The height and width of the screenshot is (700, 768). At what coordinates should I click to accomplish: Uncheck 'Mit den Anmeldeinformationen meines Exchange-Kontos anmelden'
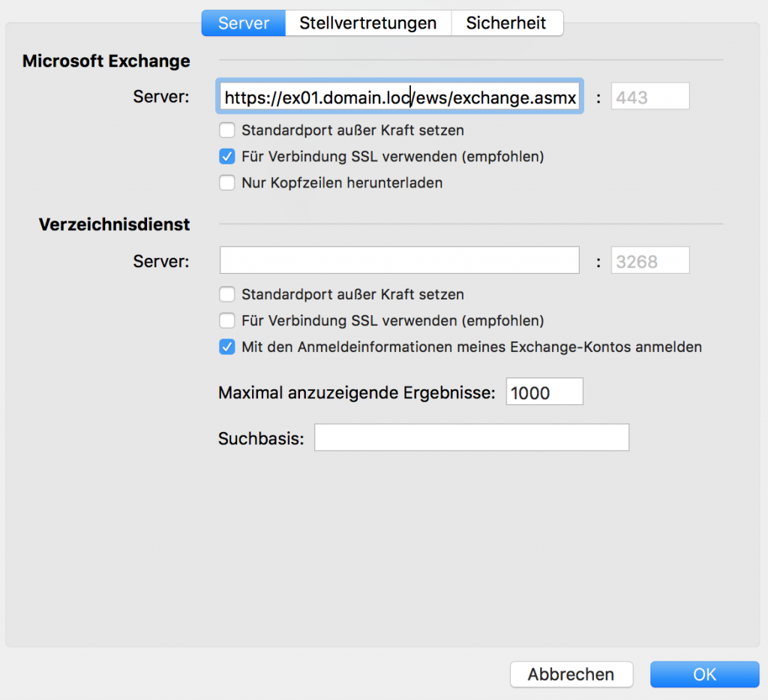click(226, 347)
